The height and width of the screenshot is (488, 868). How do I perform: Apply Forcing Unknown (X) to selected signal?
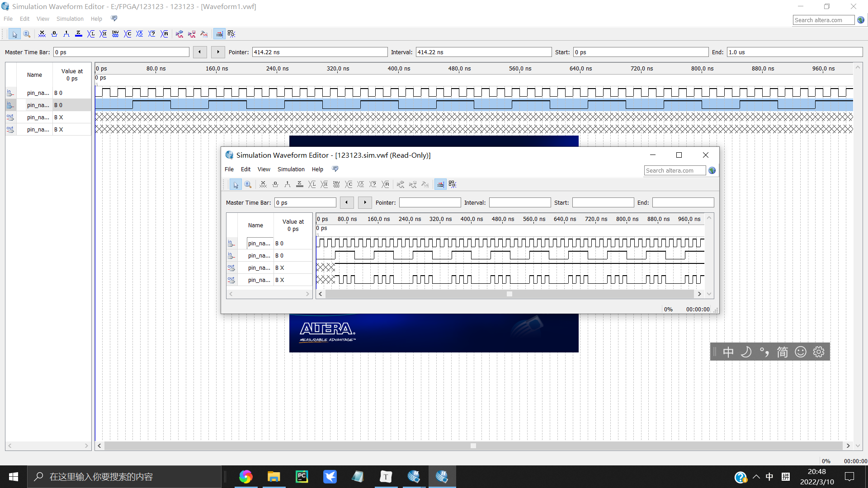coord(42,34)
